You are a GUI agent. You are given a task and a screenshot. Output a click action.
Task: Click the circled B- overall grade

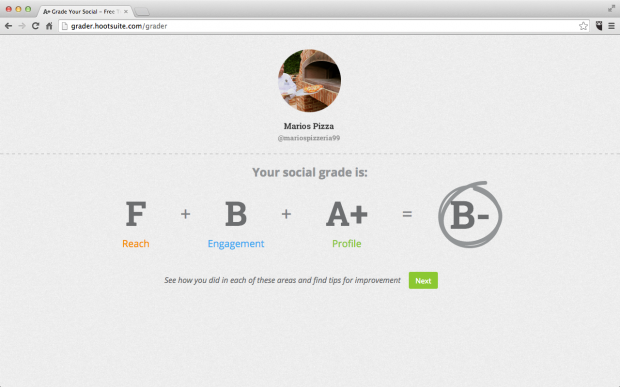coord(470,215)
